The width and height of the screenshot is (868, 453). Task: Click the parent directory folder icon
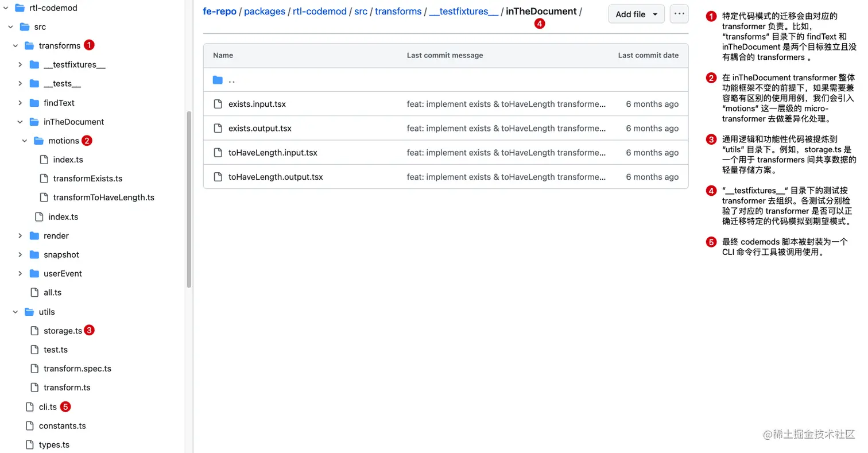[218, 80]
